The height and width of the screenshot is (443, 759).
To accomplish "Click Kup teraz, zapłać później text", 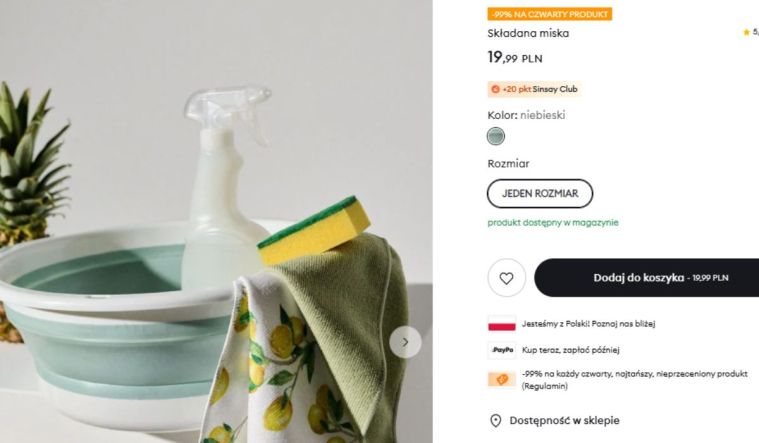I will (x=570, y=350).
